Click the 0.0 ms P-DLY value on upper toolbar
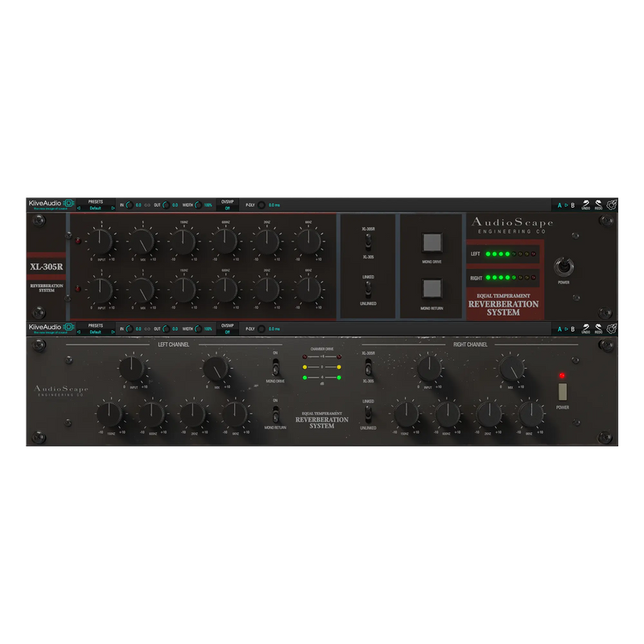Screen dimensions: 644x644 coord(274,205)
